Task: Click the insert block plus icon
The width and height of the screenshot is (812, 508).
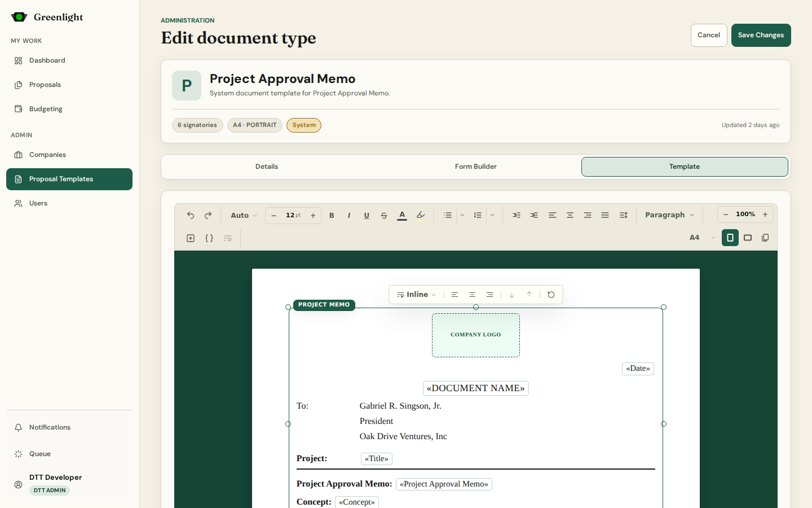Action: [x=191, y=238]
